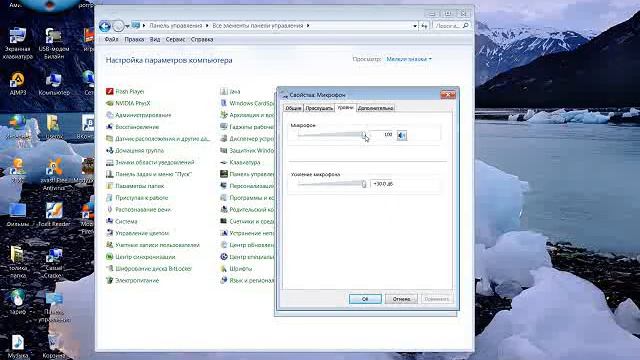Switch to the Прослушать tab
640x360 pixels.
319,108
